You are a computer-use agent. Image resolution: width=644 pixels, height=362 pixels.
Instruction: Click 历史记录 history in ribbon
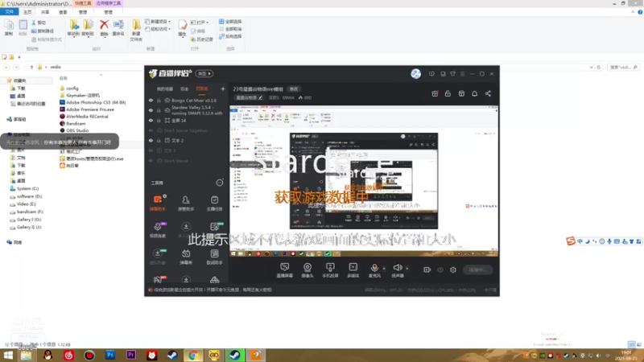(x=202, y=39)
